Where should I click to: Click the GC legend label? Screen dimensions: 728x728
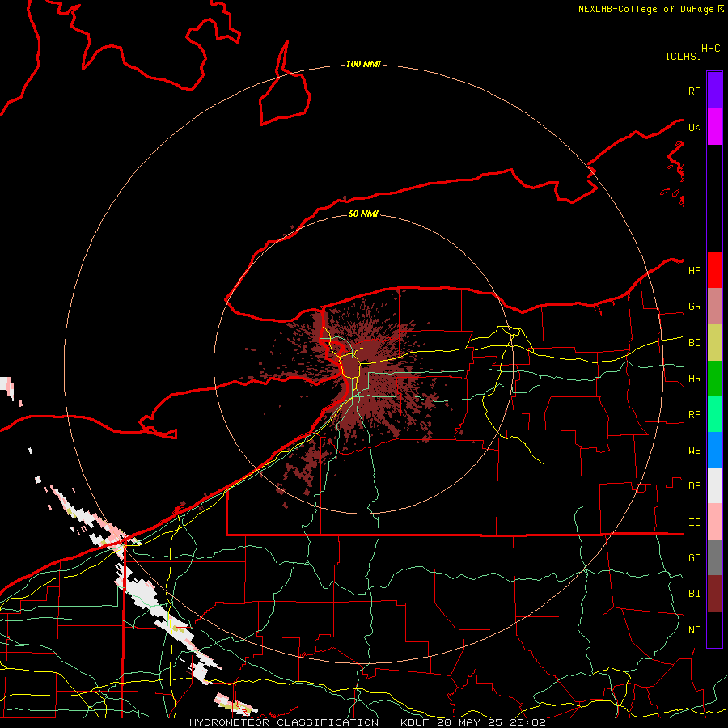[x=694, y=558]
